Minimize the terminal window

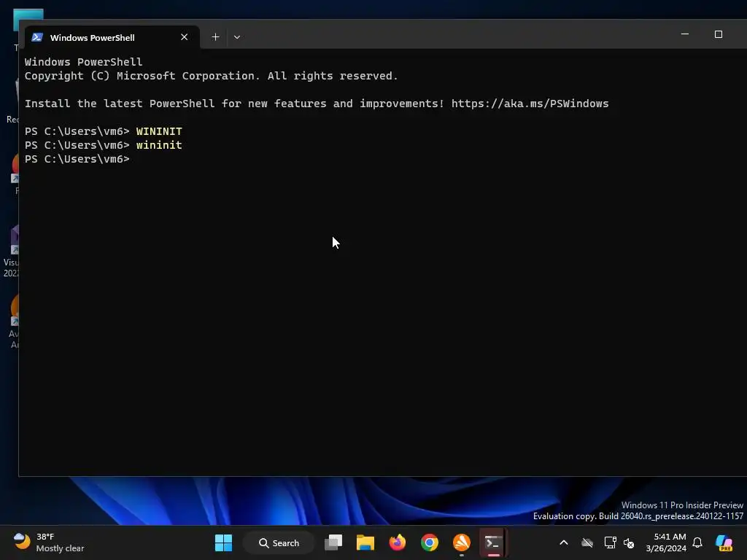684,34
